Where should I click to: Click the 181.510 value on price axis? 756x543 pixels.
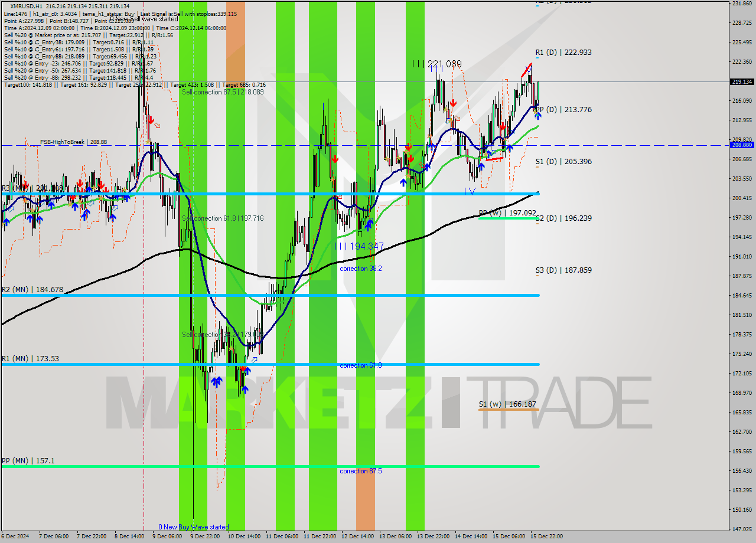[x=742, y=315]
